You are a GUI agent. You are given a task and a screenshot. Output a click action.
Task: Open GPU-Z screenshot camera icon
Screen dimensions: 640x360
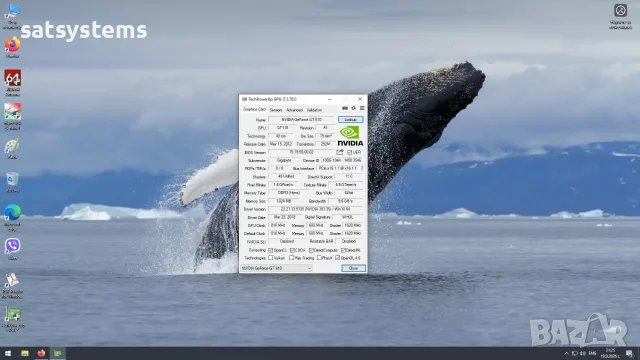click(345, 109)
